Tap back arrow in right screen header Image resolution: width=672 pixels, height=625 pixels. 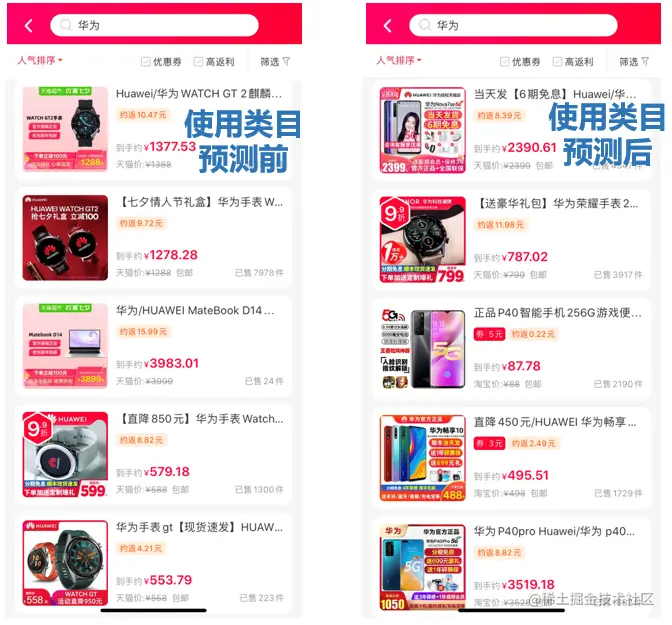click(388, 26)
